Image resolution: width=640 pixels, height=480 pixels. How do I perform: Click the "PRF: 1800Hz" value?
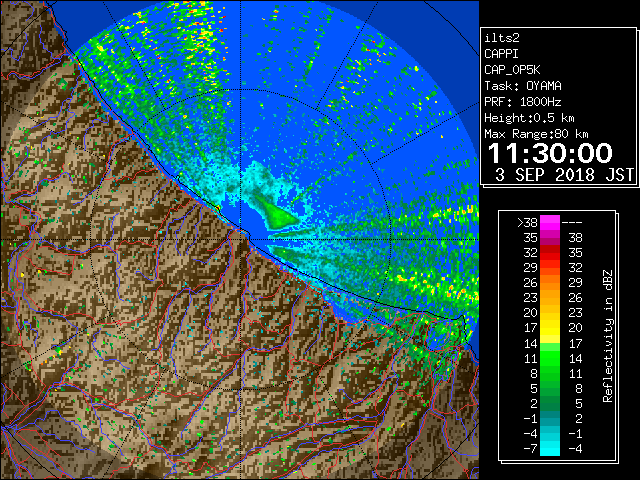point(523,102)
